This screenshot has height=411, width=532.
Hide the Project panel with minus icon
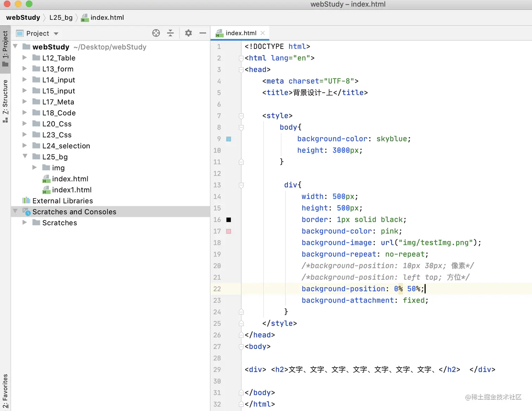coord(203,33)
